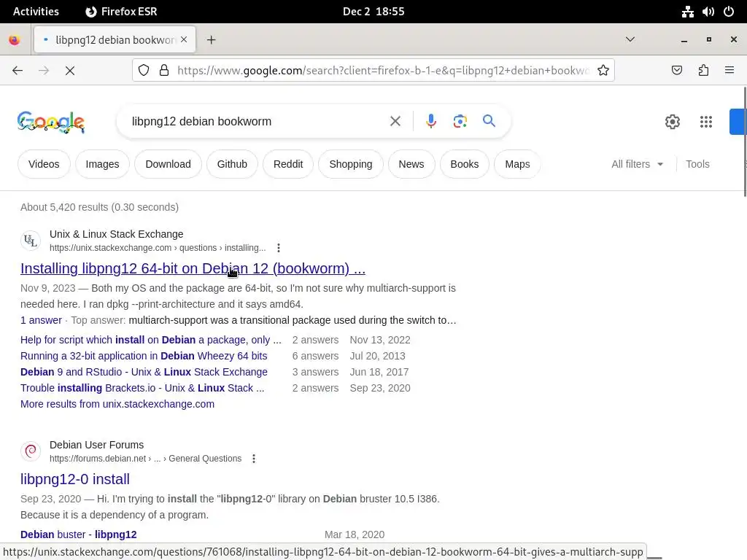Go back using the browser back arrow
The height and width of the screenshot is (560, 747).
tap(18, 71)
